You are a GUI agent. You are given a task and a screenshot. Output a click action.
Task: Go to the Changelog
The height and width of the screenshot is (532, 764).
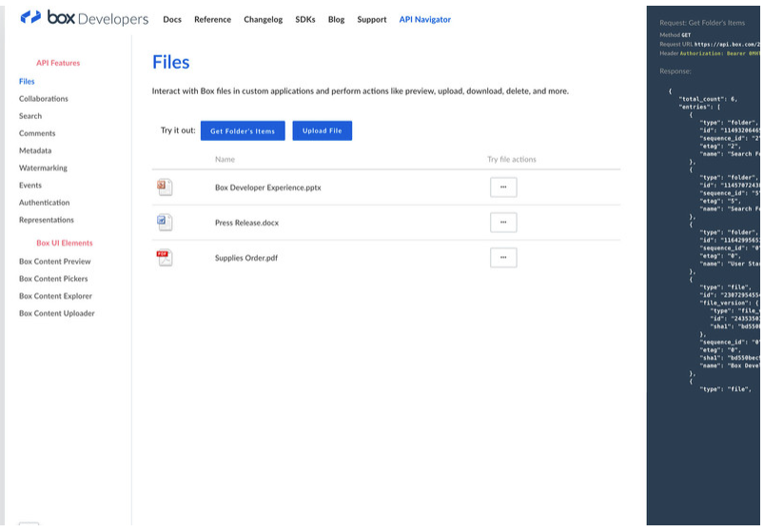click(264, 19)
